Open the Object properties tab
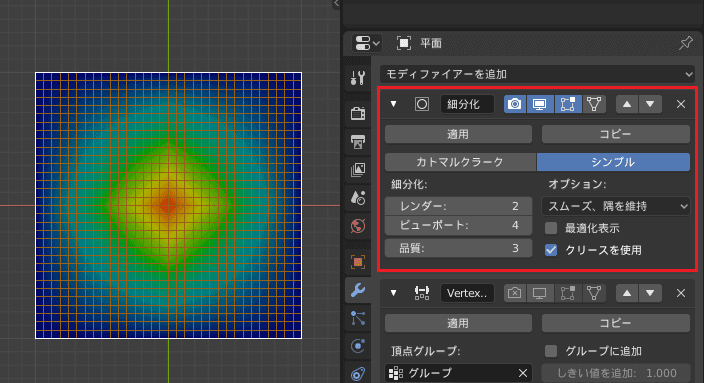704x383 pixels. (x=358, y=262)
